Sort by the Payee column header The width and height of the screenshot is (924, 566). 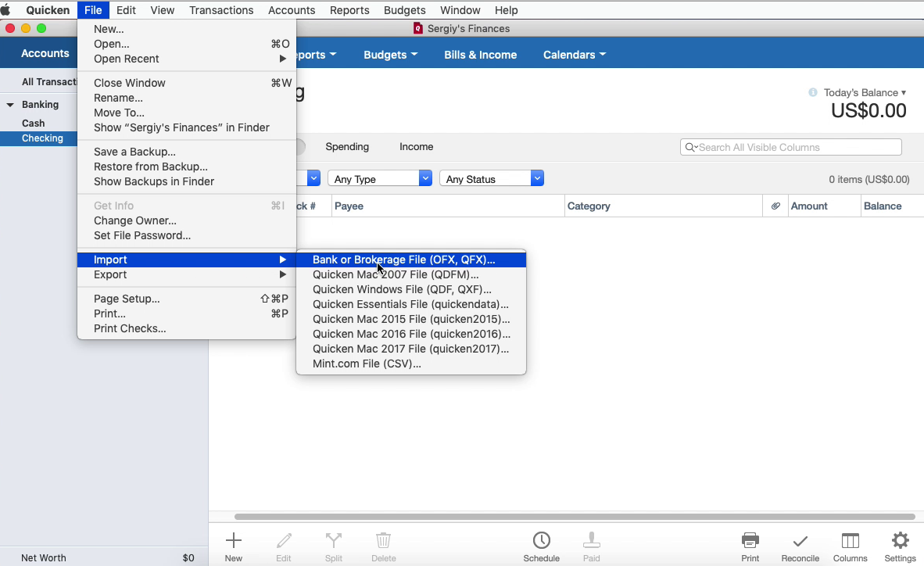coord(448,206)
